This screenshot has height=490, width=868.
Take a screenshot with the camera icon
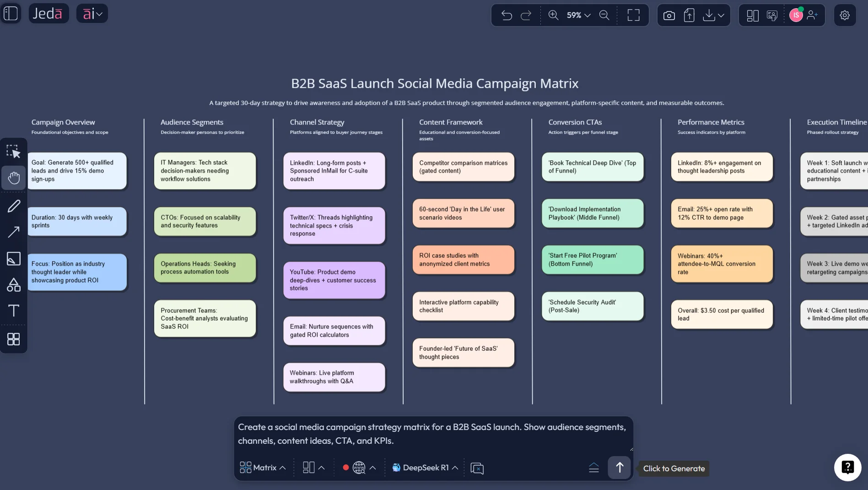coord(669,15)
